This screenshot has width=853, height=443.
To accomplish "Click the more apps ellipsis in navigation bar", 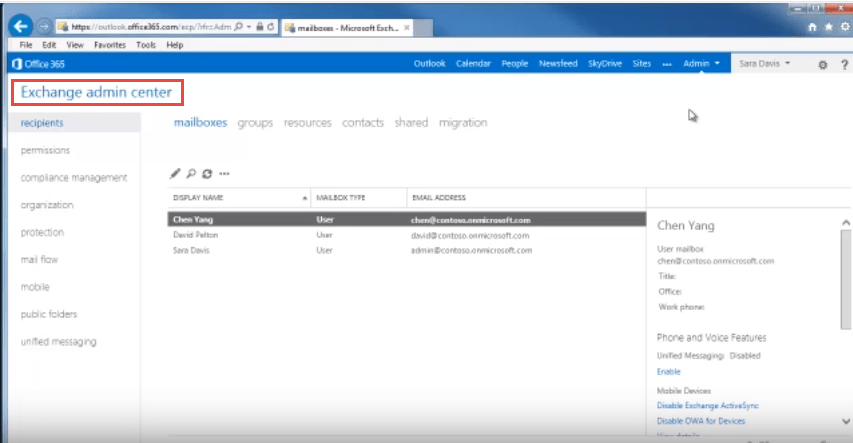I will pos(667,64).
